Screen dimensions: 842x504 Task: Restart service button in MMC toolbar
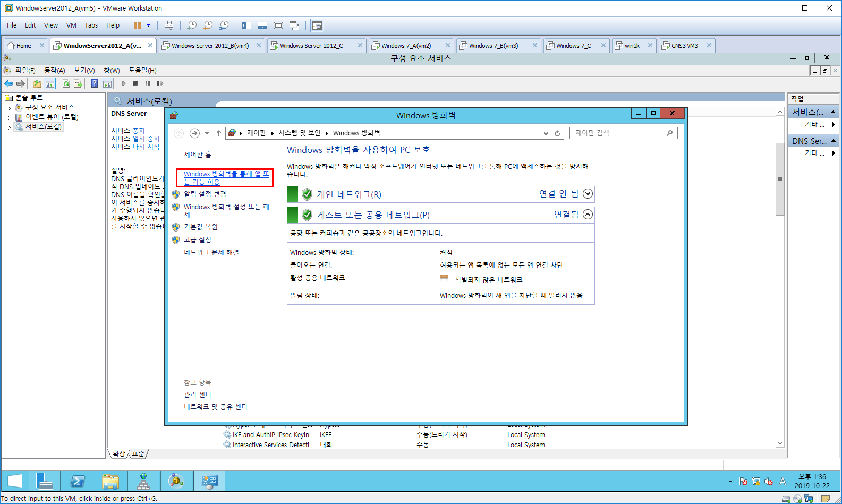pos(160,83)
